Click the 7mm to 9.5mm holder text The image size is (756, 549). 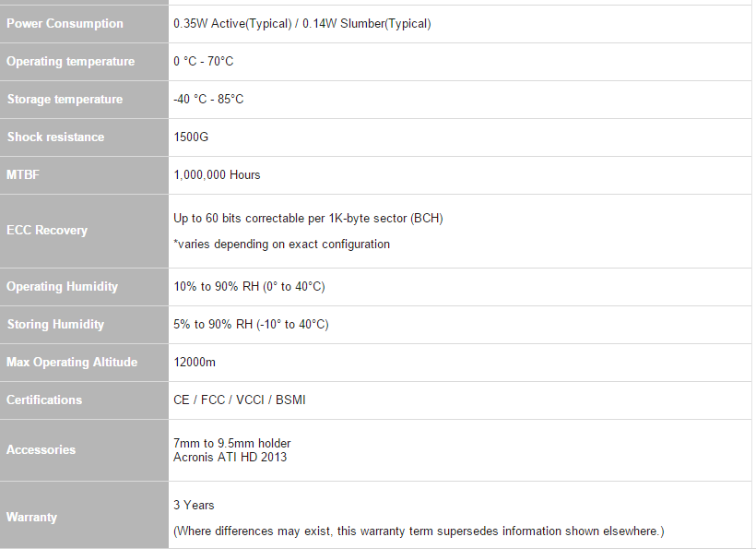(232, 444)
